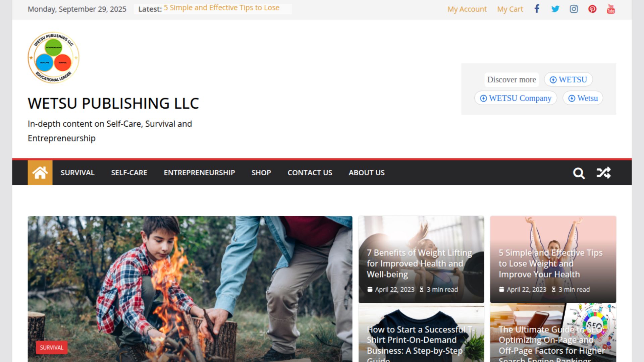Open the Twitter social icon
Viewport: 644px width, 362px height.
tap(555, 9)
